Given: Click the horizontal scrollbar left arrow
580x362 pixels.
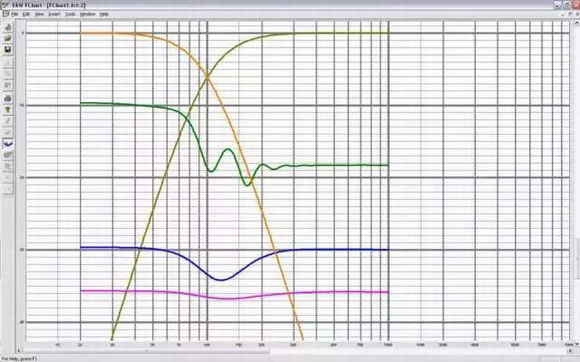Looking at the screenshot, I should [x=19, y=350].
